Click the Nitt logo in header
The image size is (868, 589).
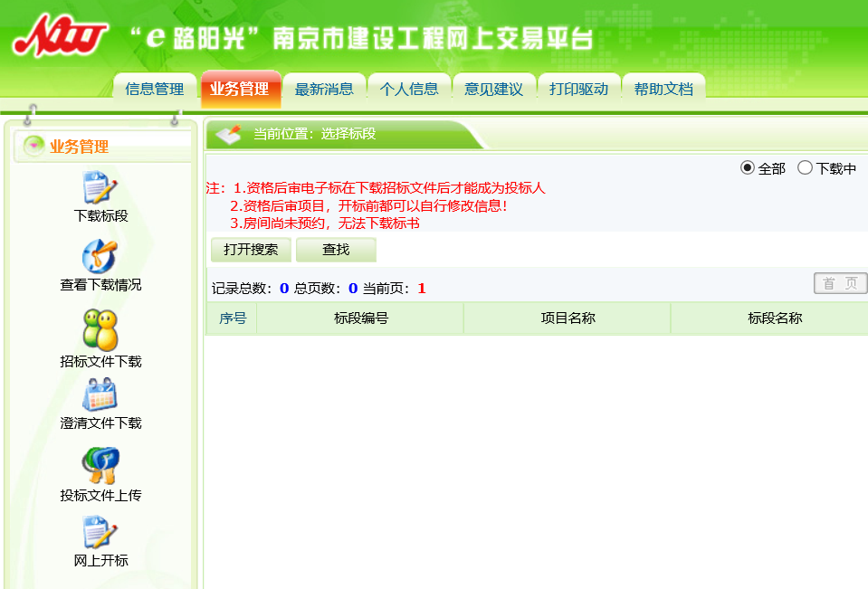pos(60,35)
